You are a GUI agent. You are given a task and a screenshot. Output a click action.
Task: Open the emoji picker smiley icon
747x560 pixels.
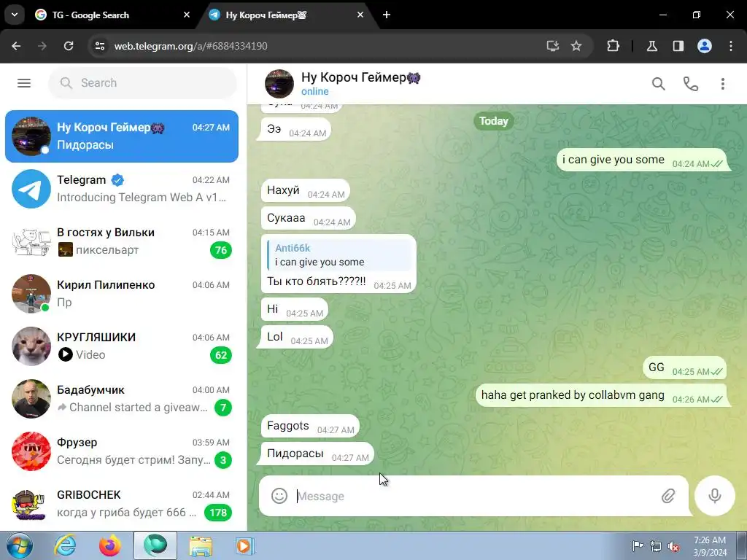click(x=279, y=496)
